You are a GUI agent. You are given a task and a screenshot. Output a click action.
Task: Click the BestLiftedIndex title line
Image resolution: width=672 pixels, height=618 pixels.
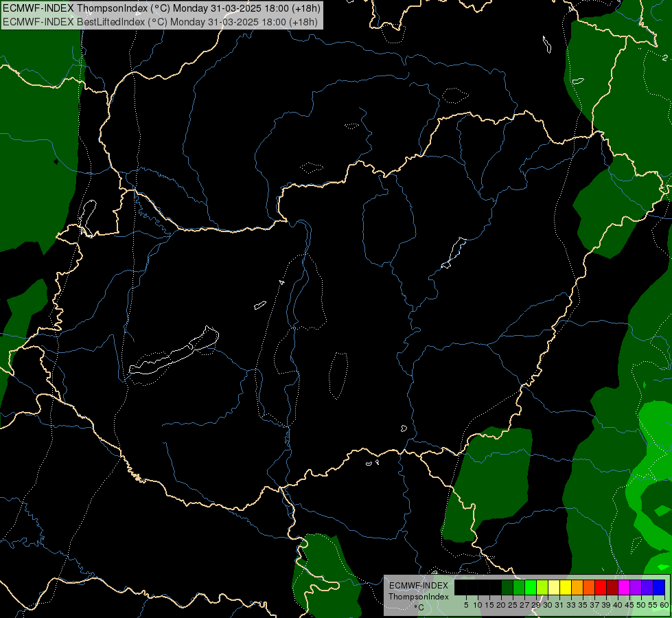click(x=161, y=22)
